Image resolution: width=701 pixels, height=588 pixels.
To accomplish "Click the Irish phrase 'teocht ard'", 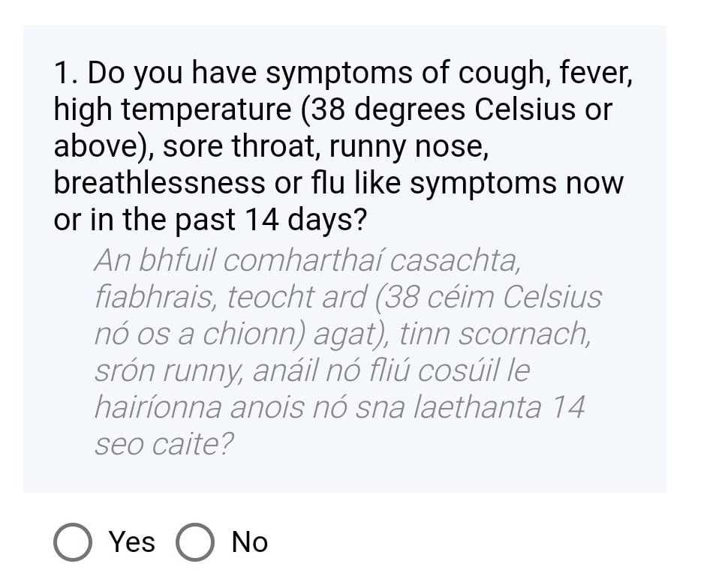I will pos(296,297).
